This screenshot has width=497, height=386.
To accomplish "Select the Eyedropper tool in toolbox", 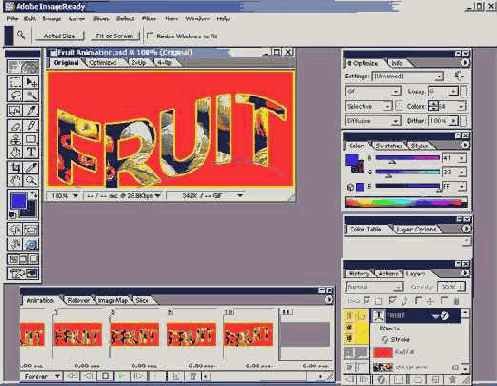I will (31, 167).
